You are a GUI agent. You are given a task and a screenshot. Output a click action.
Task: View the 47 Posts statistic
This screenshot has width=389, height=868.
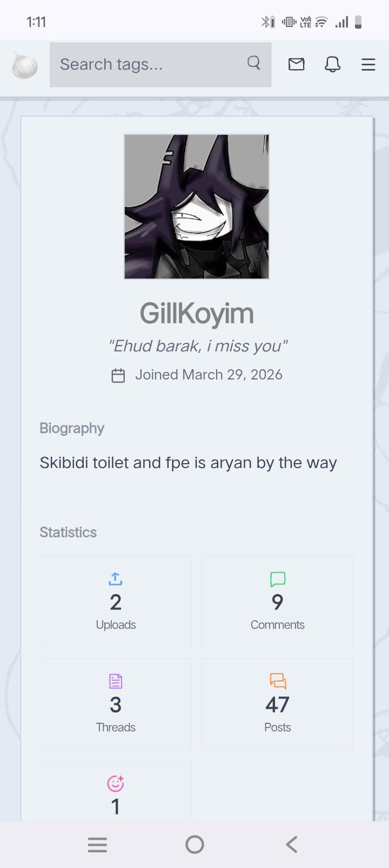pyautogui.click(x=278, y=705)
